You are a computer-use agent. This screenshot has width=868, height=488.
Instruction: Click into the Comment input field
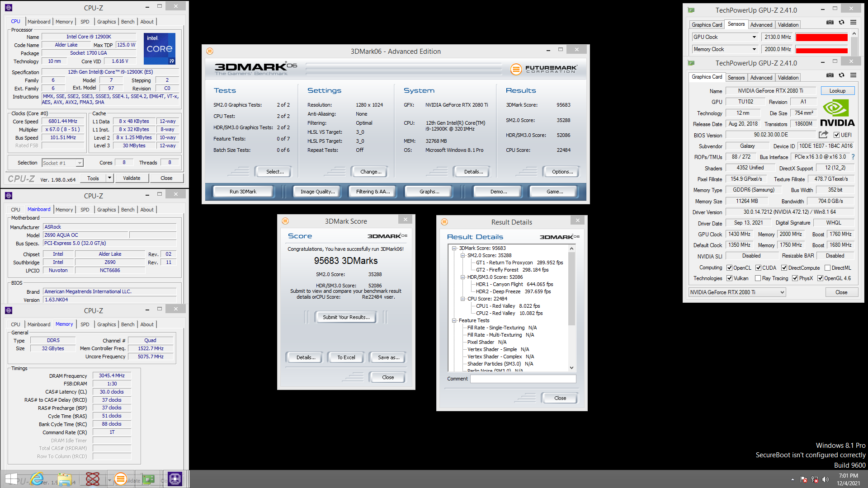tap(523, 379)
